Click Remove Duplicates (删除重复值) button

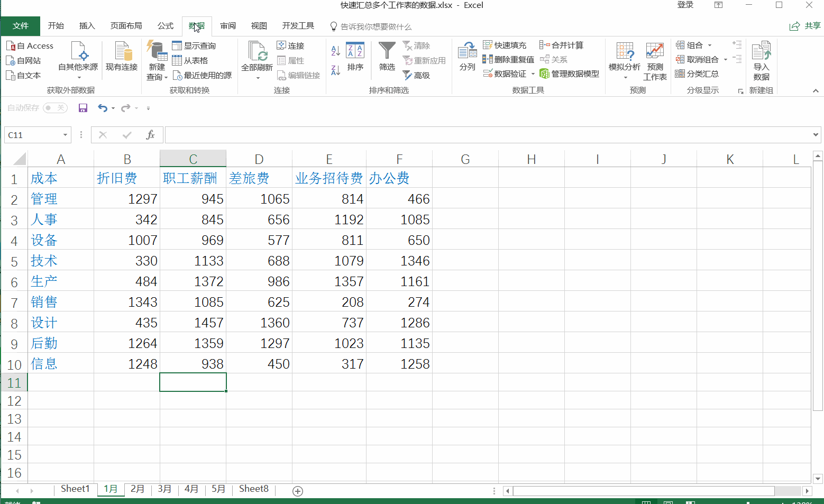pyautogui.click(x=508, y=60)
